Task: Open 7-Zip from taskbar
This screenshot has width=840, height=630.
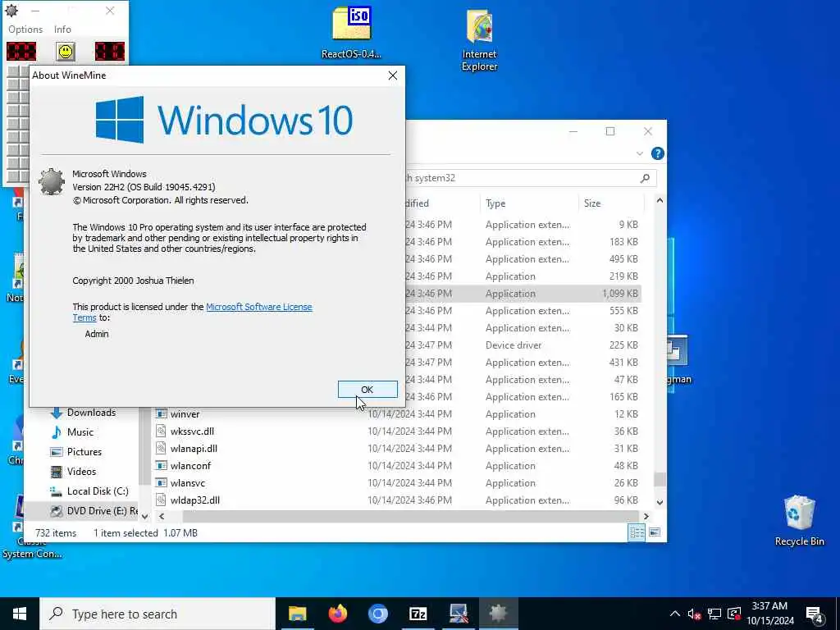Action: 418,614
